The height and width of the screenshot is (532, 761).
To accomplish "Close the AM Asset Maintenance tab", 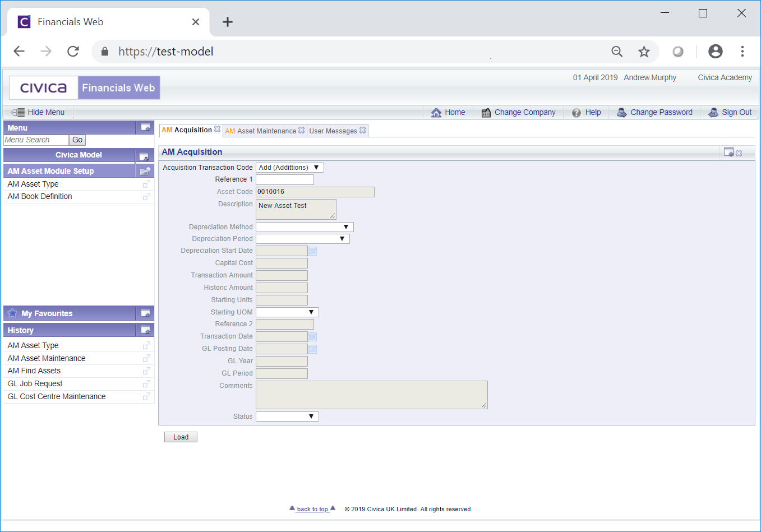I will point(301,130).
